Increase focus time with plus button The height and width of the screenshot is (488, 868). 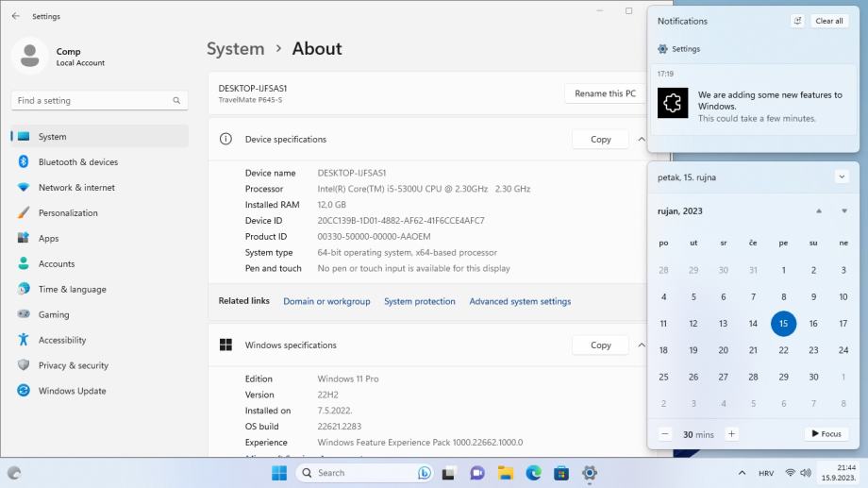tap(731, 434)
